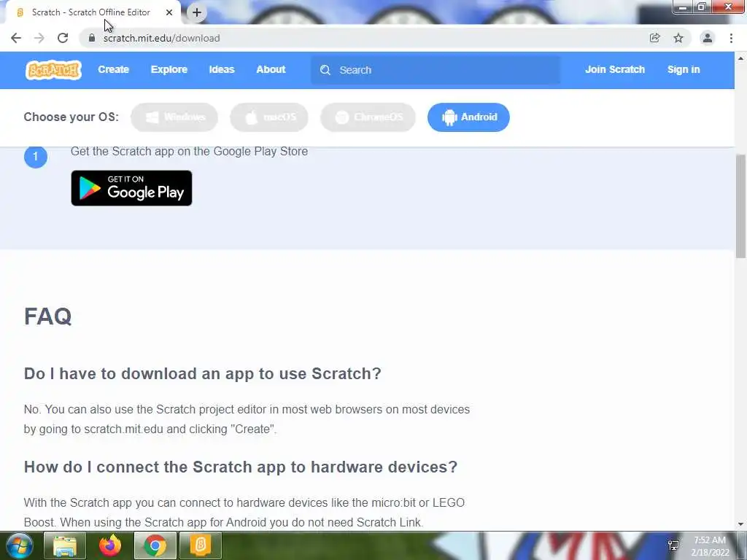The height and width of the screenshot is (560, 747).
Task: Open the Explore page
Action: (169, 69)
